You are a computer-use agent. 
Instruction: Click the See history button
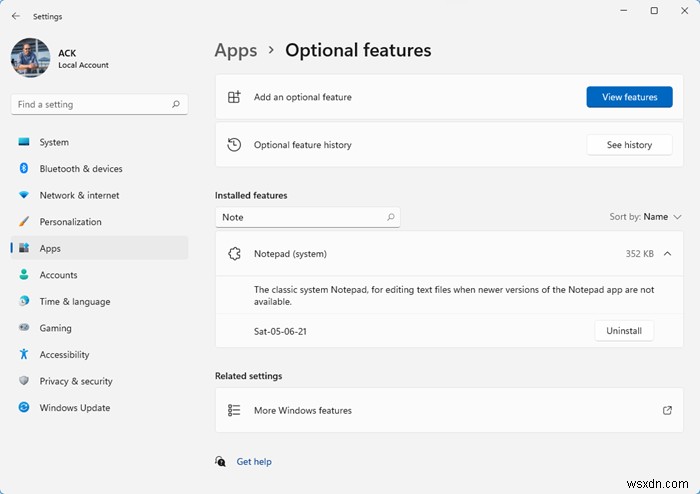point(629,145)
